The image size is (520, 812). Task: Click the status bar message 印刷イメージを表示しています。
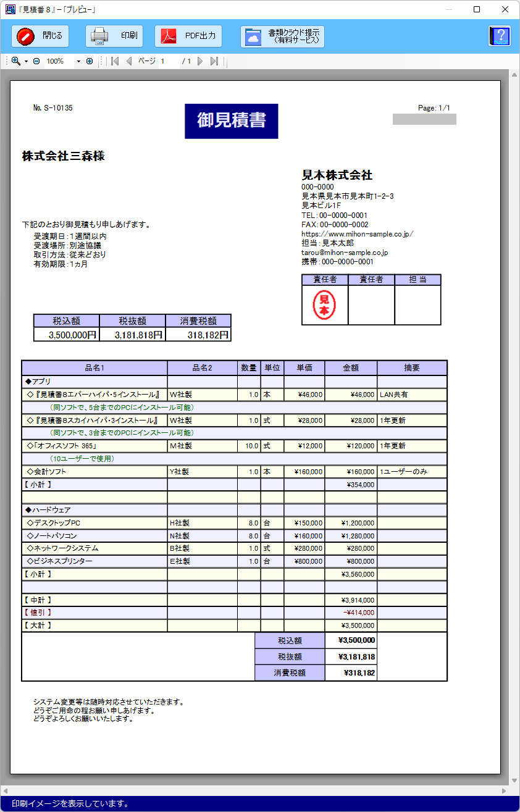(70, 804)
